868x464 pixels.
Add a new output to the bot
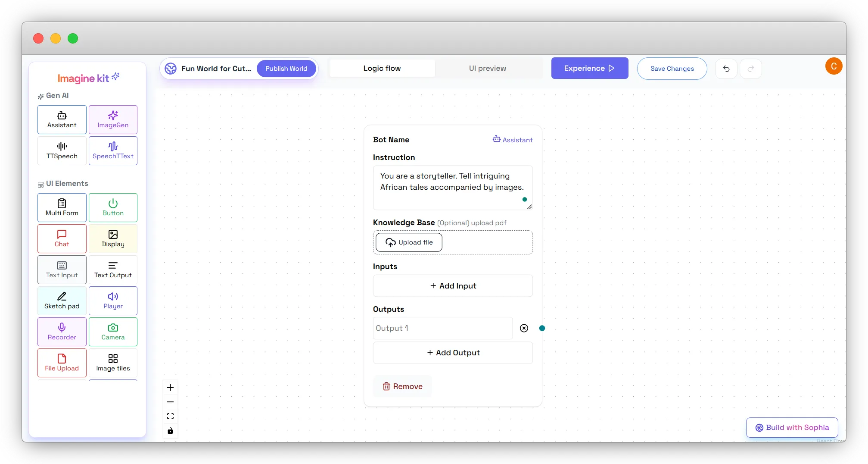tap(453, 352)
